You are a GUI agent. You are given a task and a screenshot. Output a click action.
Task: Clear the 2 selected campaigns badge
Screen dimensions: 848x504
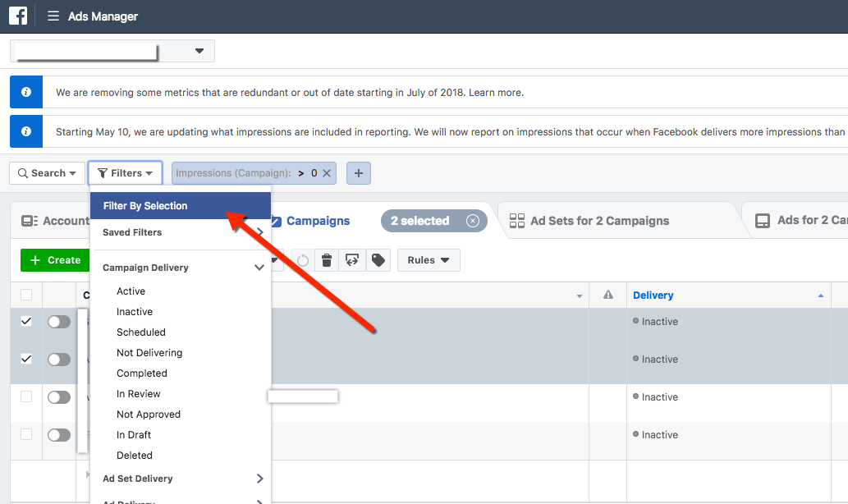473,221
